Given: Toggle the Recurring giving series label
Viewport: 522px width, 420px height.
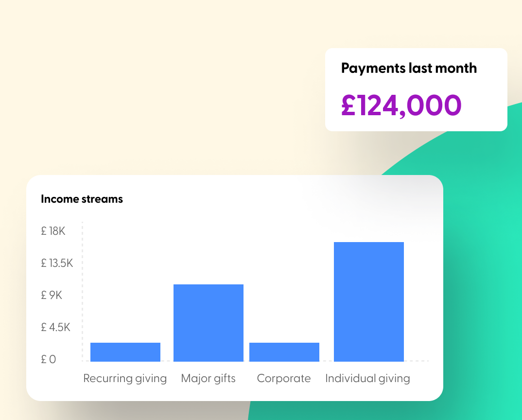Looking at the screenshot, I should [x=125, y=378].
